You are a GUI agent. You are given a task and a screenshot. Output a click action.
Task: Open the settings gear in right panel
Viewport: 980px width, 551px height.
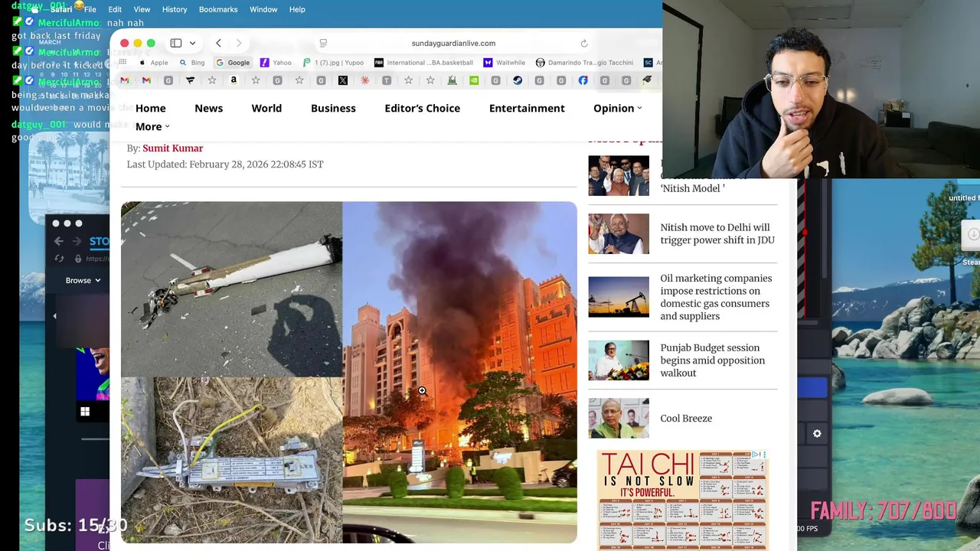[817, 434]
